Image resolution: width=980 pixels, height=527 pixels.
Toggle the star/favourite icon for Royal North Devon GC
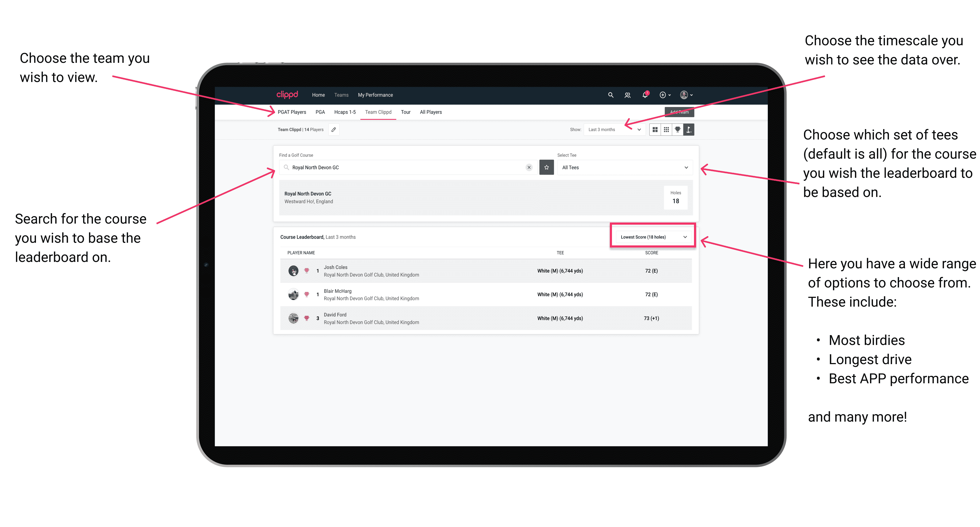point(546,167)
